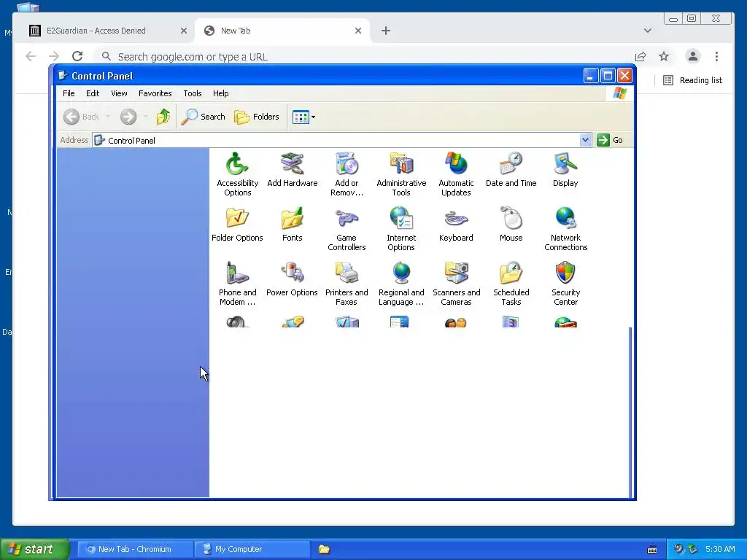This screenshot has width=747, height=560.
Task: Click the Go button beside address
Action: point(611,140)
